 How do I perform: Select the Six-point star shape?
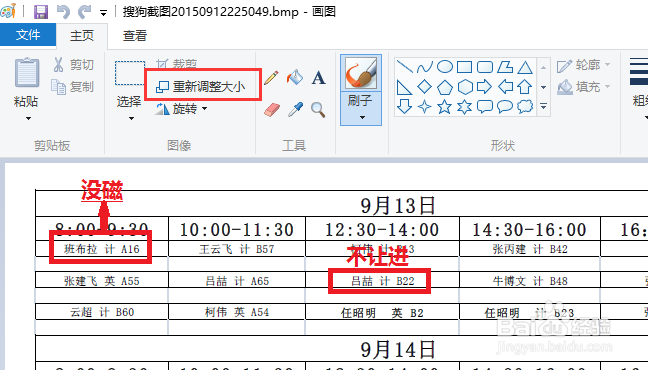465,107
